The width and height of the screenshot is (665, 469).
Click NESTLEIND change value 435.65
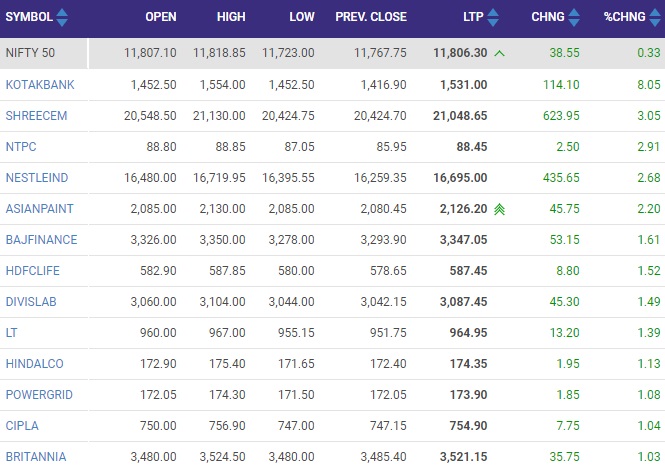(x=561, y=178)
